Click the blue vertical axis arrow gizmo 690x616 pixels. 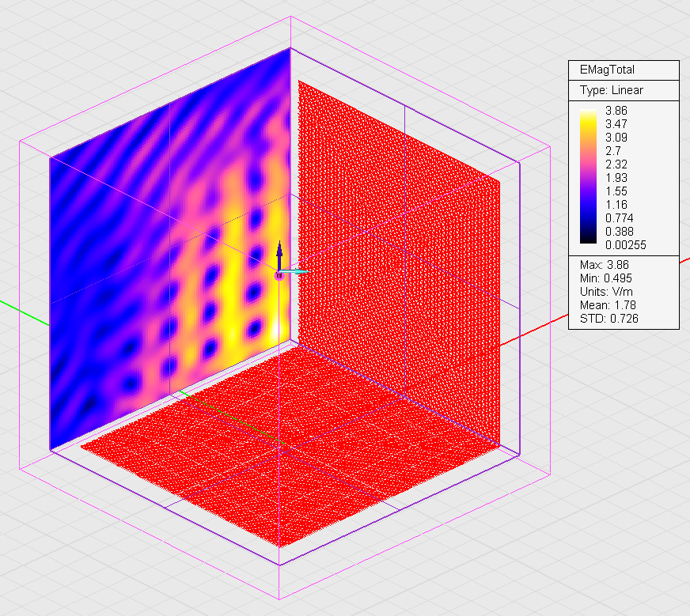click(x=279, y=255)
